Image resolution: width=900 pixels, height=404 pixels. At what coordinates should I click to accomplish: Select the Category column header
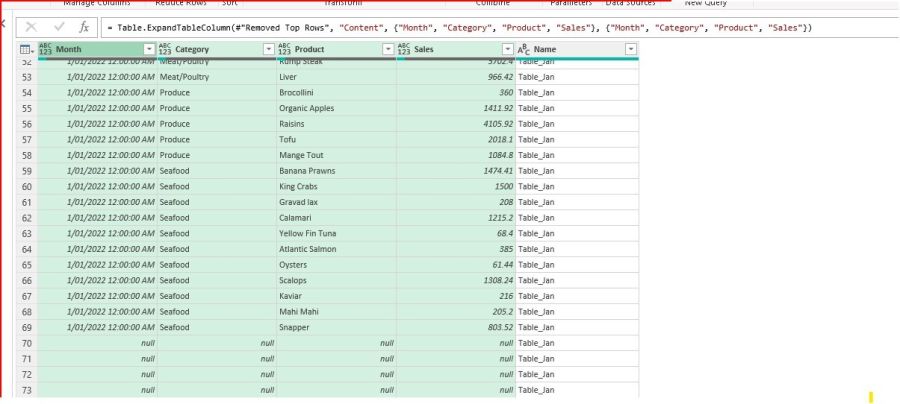pos(217,49)
